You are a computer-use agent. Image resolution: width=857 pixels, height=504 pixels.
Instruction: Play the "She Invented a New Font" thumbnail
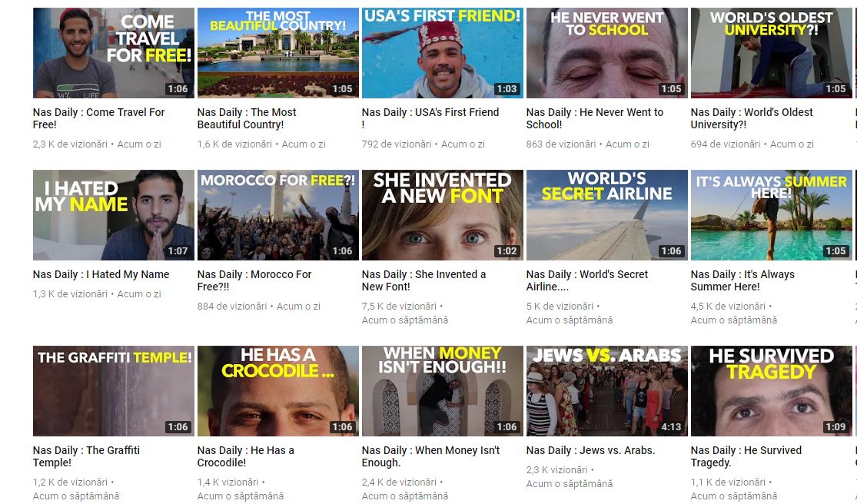point(442,215)
